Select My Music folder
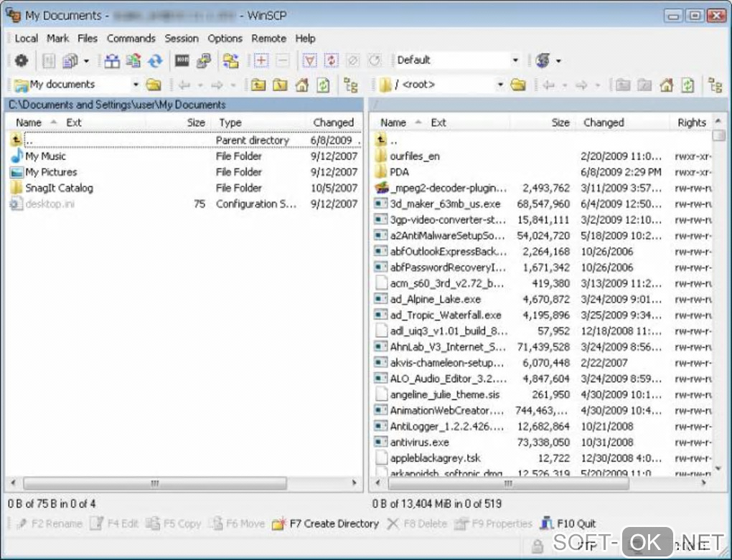732x560 pixels. point(45,156)
